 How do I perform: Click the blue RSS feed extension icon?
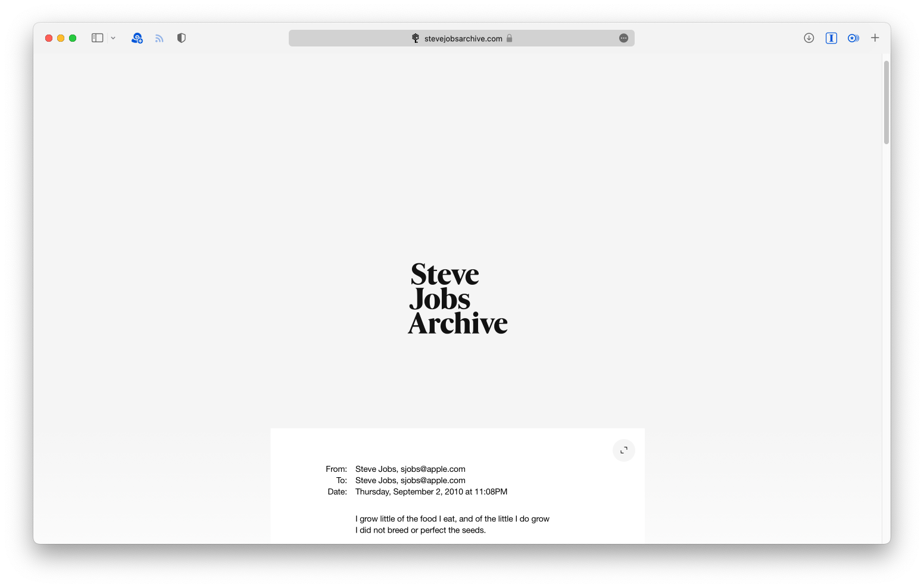click(x=159, y=38)
